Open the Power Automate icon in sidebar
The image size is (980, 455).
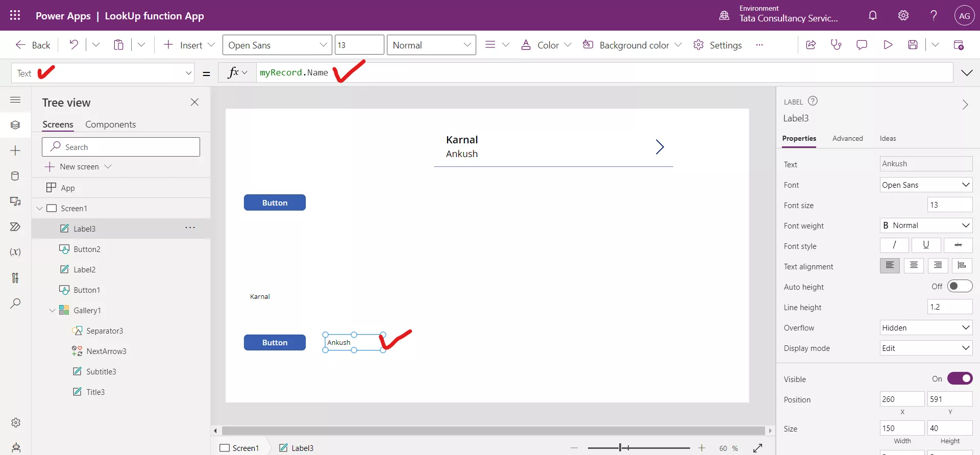pyautogui.click(x=15, y=226)
